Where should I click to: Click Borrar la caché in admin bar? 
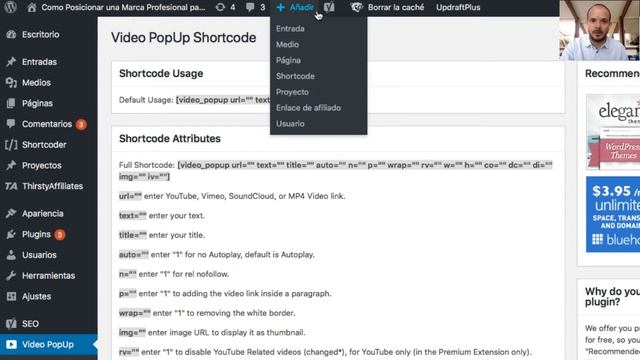coord(396,7)
